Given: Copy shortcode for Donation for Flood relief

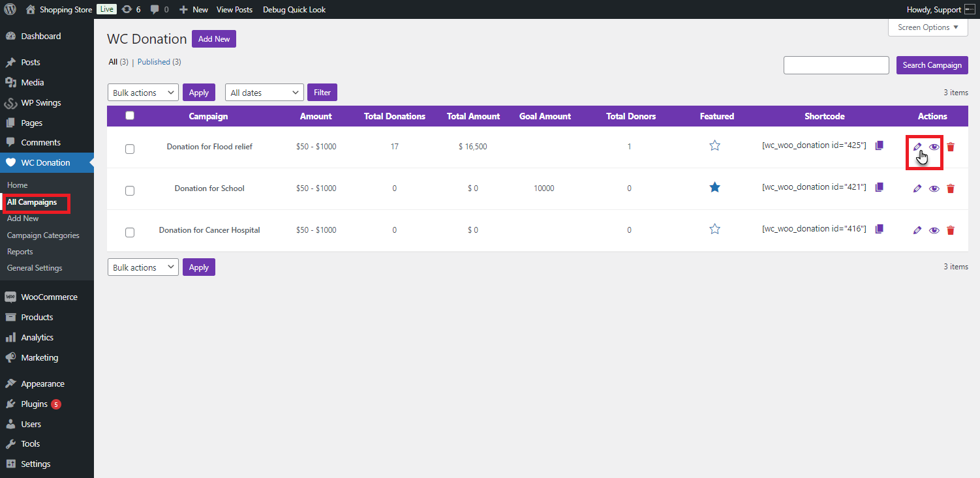Looking at the screenshot, I should 879,145.
